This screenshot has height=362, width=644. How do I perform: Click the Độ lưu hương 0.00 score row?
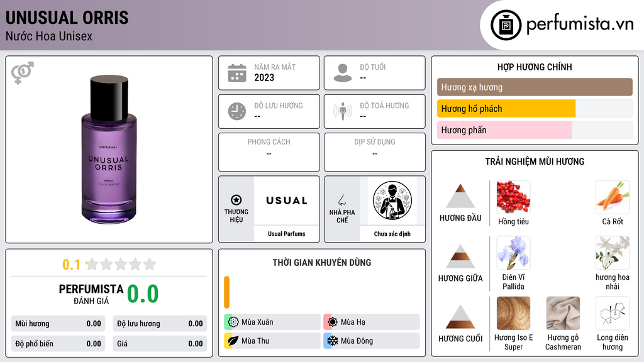(x=160, y=324)
